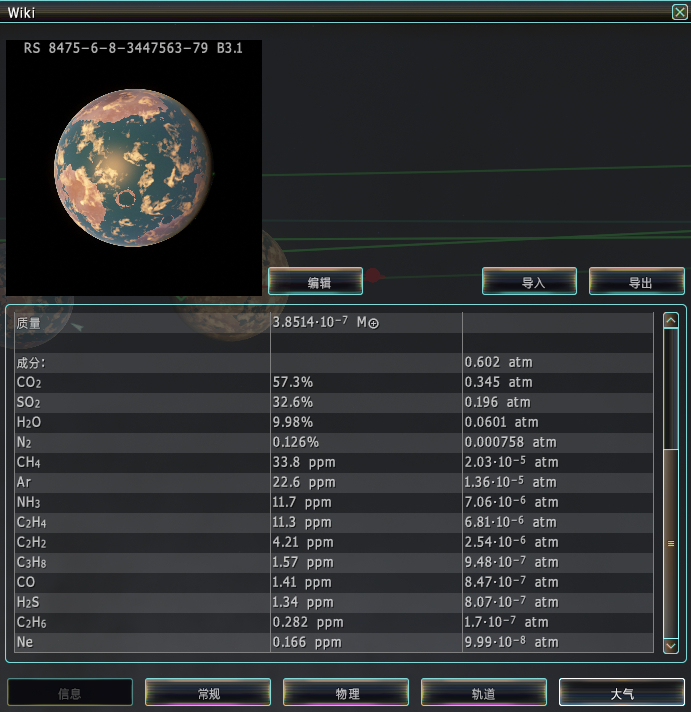Image resolution: width=691 pixels, height=712 pixels.
Task: Click the 质量 mass value cell
Action: pyautogui.click(x=366, y=322)
